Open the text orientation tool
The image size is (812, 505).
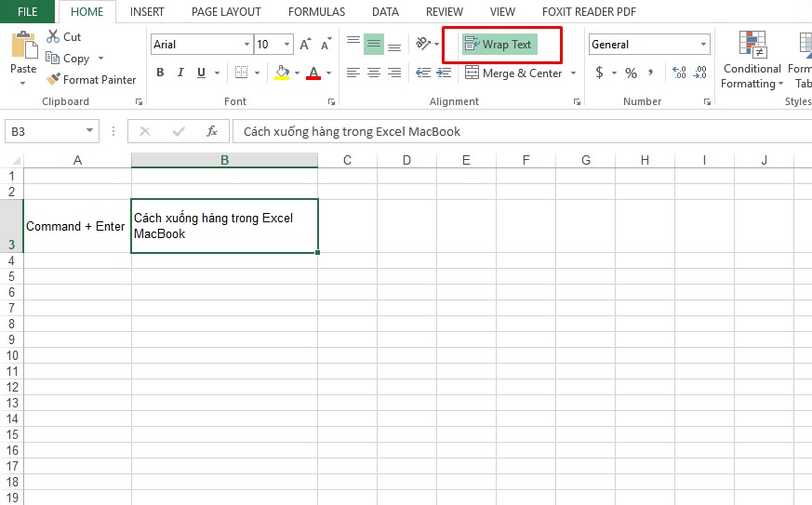tap(423, 44)
